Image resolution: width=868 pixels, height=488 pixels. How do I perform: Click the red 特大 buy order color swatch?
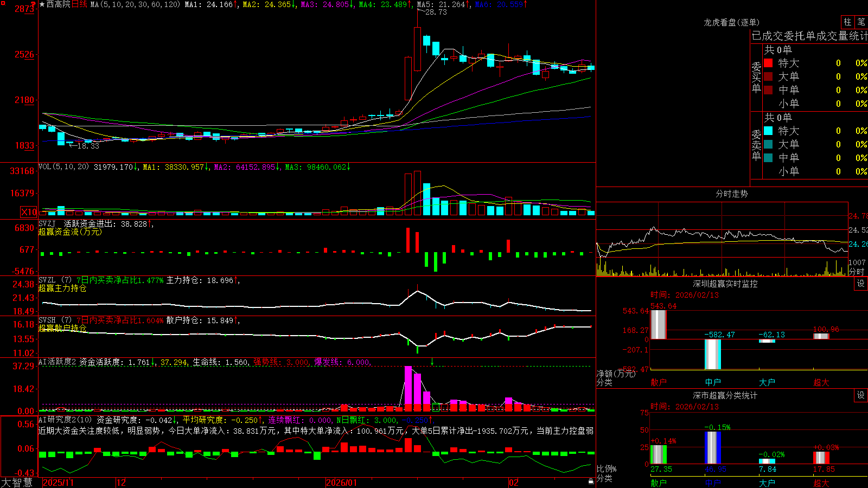[768, 63]
